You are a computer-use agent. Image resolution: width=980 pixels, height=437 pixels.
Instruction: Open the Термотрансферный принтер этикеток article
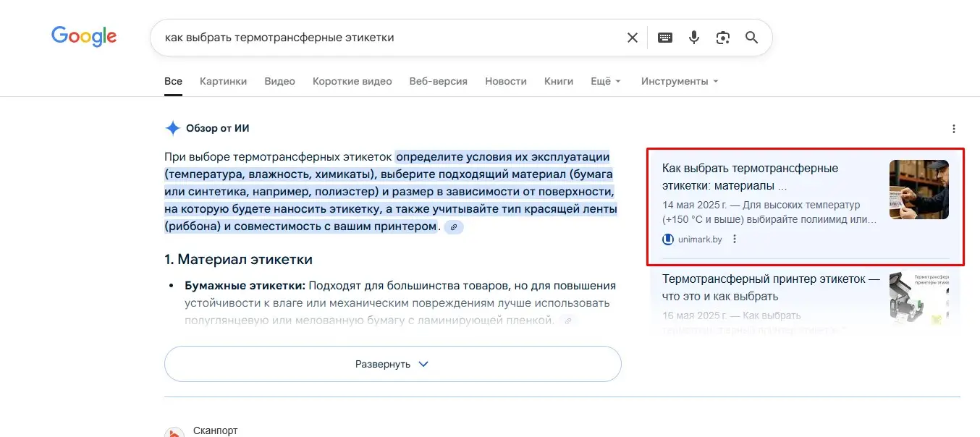771,287
